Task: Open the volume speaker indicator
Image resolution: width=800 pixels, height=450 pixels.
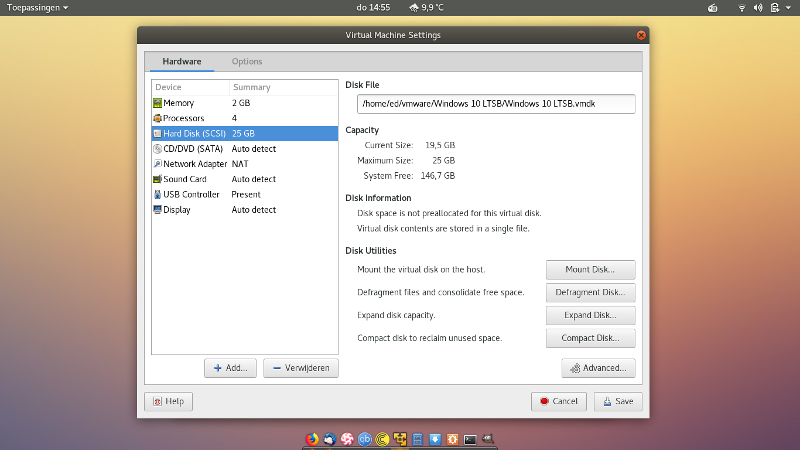Action: click(x=758, y=8)
